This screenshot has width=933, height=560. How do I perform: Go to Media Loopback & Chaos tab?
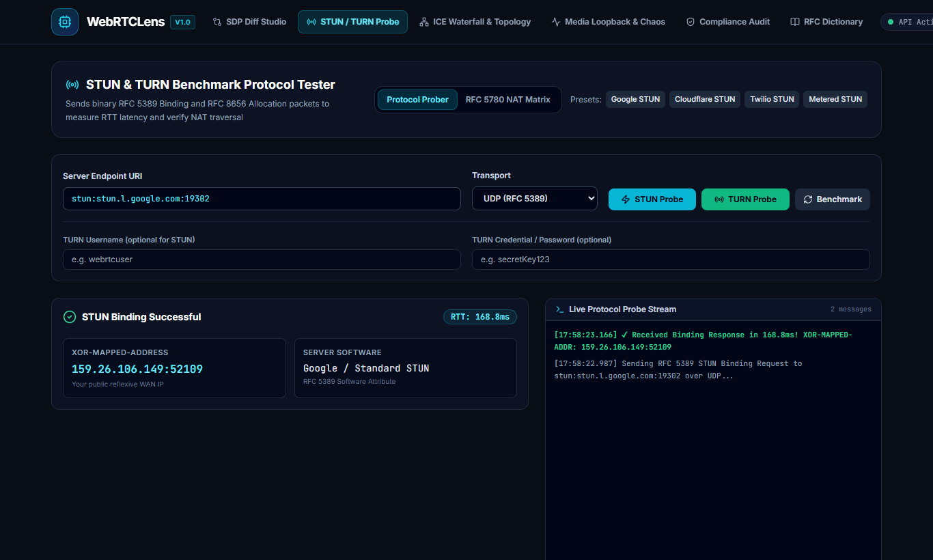tap(608, 22)
